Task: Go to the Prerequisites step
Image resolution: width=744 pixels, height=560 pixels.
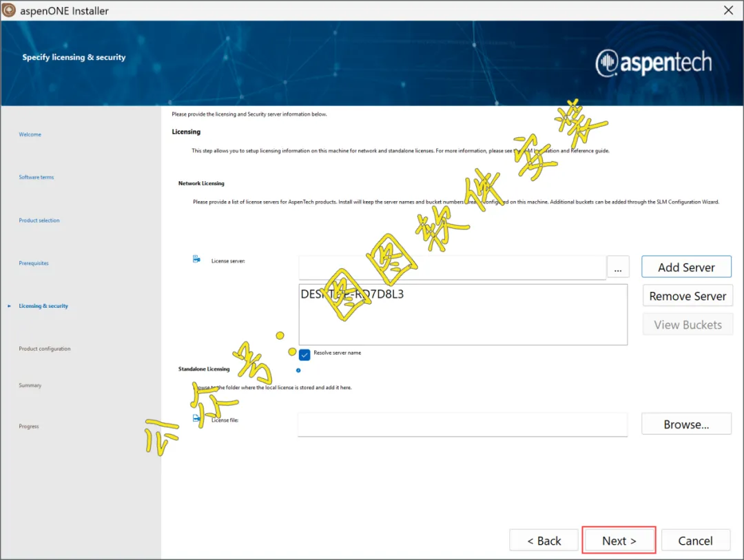Action: pyautogui.click(x=34, y=263)
